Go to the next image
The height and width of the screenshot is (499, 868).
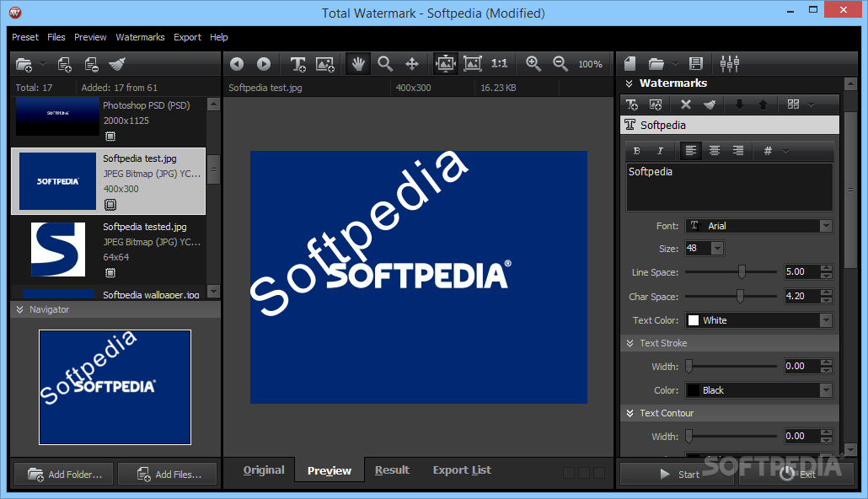pos(264,64)
